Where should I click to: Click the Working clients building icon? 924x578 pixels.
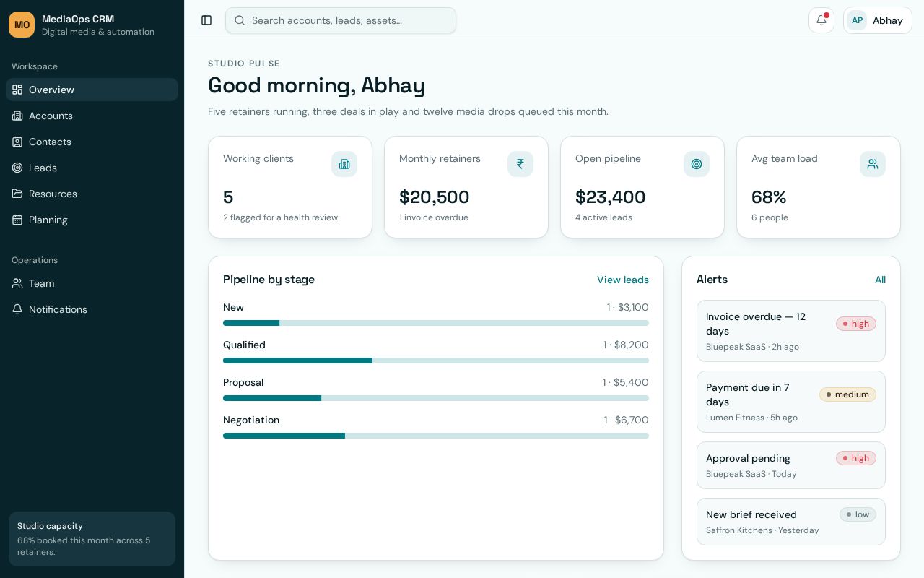344,164
